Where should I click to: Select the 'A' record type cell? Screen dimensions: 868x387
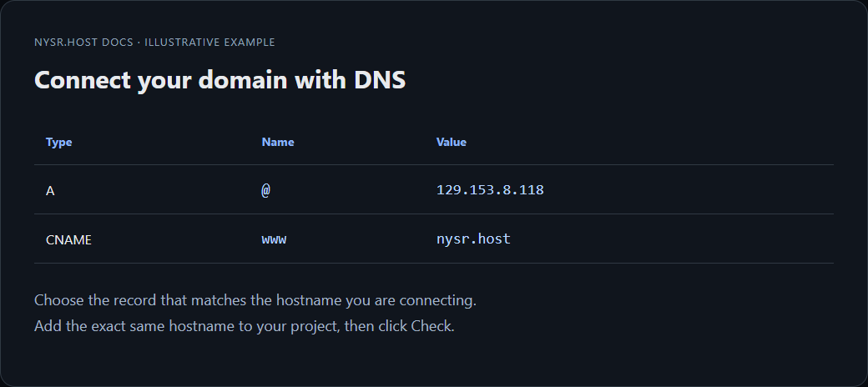[x=50, y=191]
